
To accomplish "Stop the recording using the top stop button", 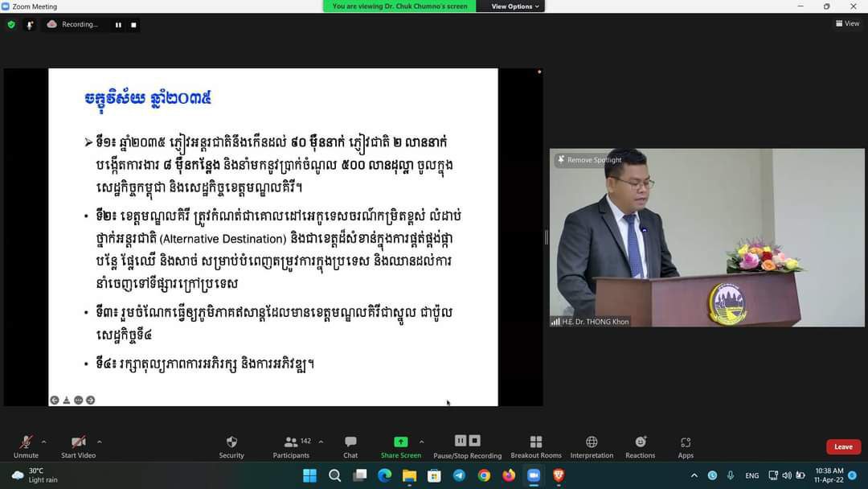I will point(133,25).
